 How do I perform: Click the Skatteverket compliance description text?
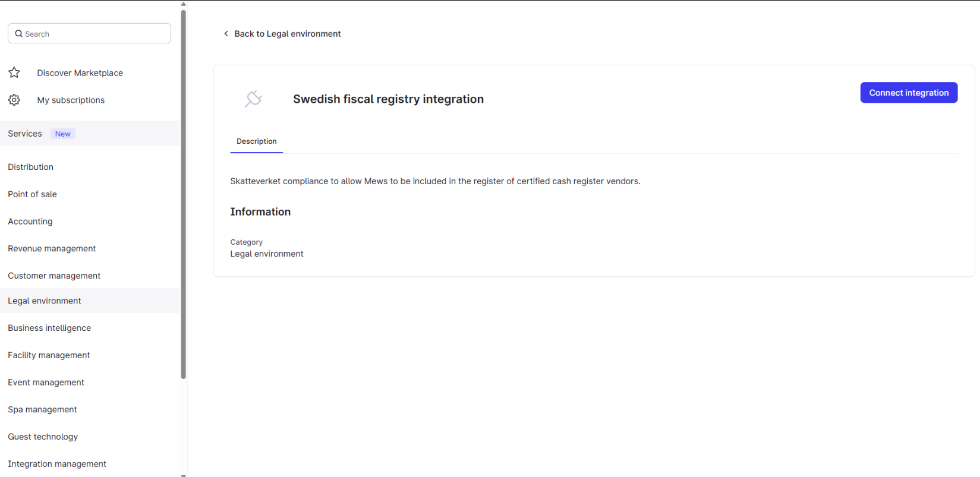[x=435, y=181]
